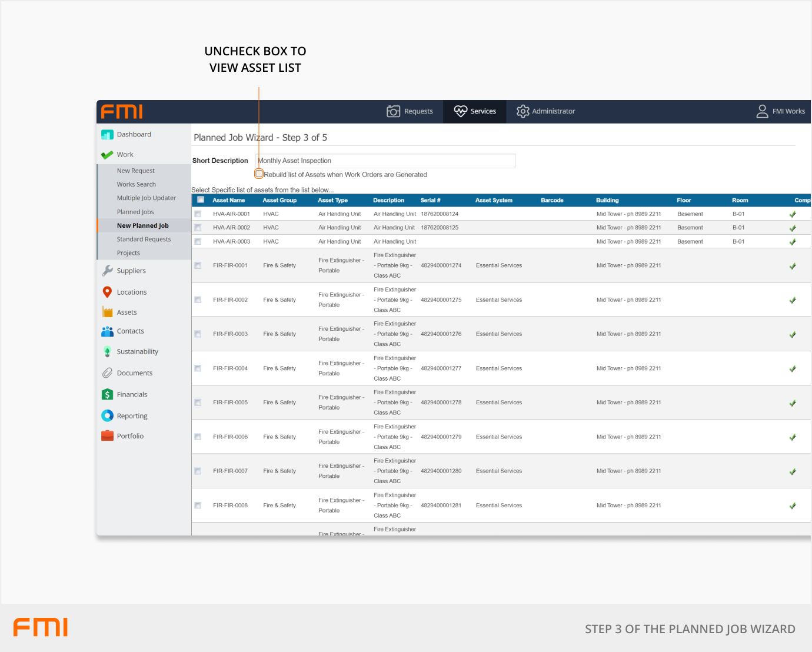The height and width of the screenshot is (652, 812).
Task: Click the Locations map pin icon
Action: click(x=107, y=292)
